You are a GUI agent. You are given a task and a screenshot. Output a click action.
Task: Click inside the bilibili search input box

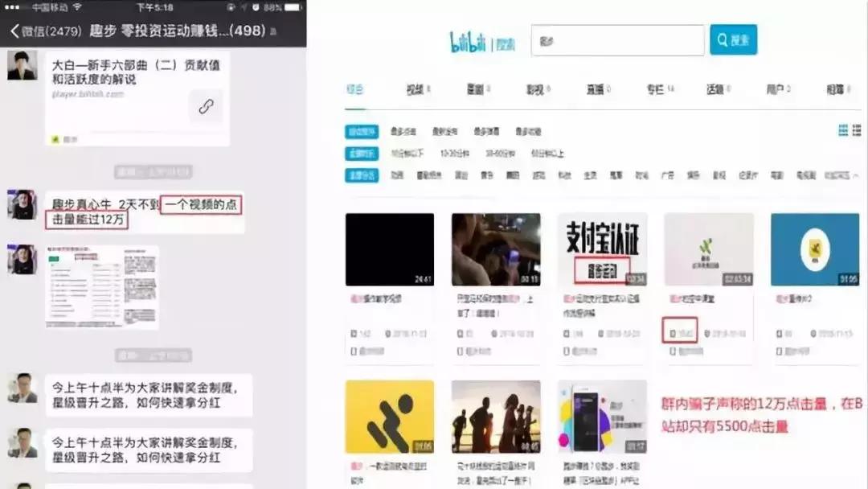click(619, 39)
